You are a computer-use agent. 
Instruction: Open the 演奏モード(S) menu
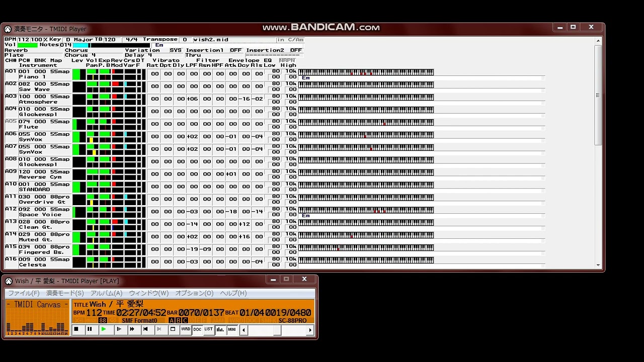tap(65, 293)
